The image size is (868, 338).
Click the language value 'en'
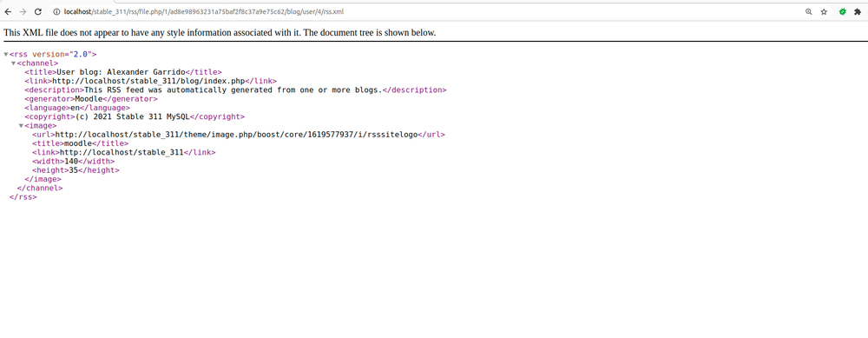pyautogui.click(x=75, y=108)
